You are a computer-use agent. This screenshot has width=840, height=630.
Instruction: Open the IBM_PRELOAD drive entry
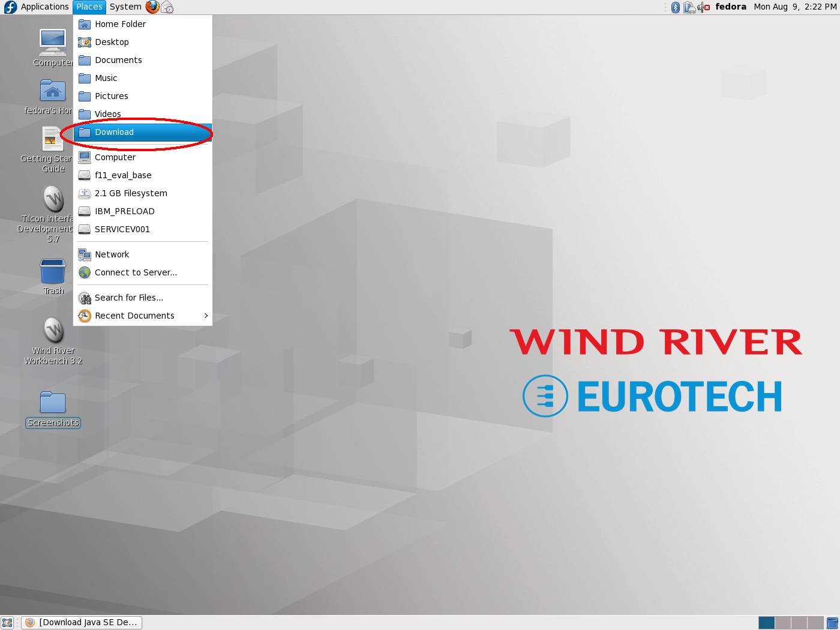tap(143, 211)
